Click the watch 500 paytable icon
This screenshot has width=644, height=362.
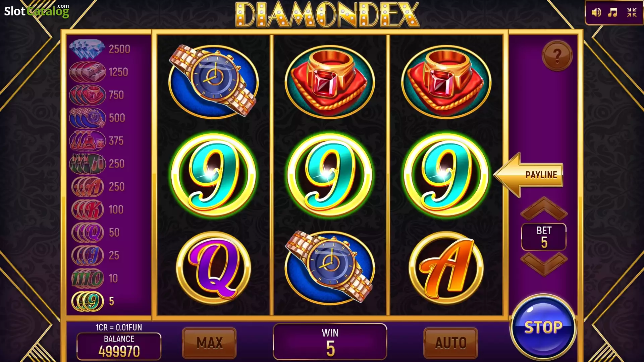pos(87,118)
